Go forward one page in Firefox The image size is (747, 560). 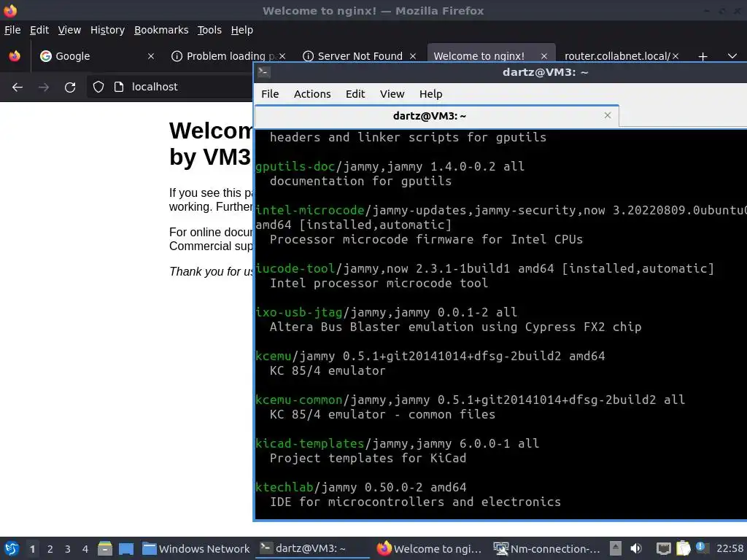[x=44, y=87]
